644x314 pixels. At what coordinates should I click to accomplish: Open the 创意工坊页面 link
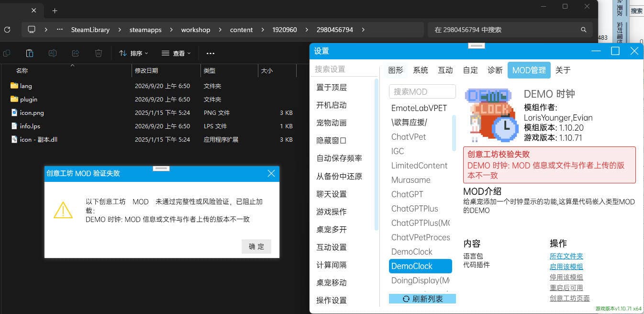[570, 298]
